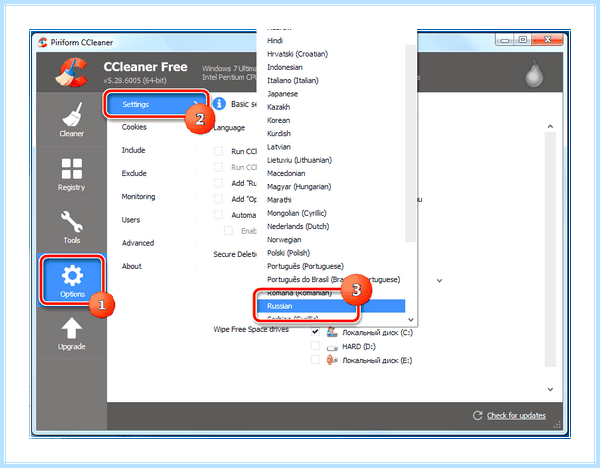Click the Piriform CCleaner title bar icon
Viewport: 600px width, 468px height.
point(42,42)
